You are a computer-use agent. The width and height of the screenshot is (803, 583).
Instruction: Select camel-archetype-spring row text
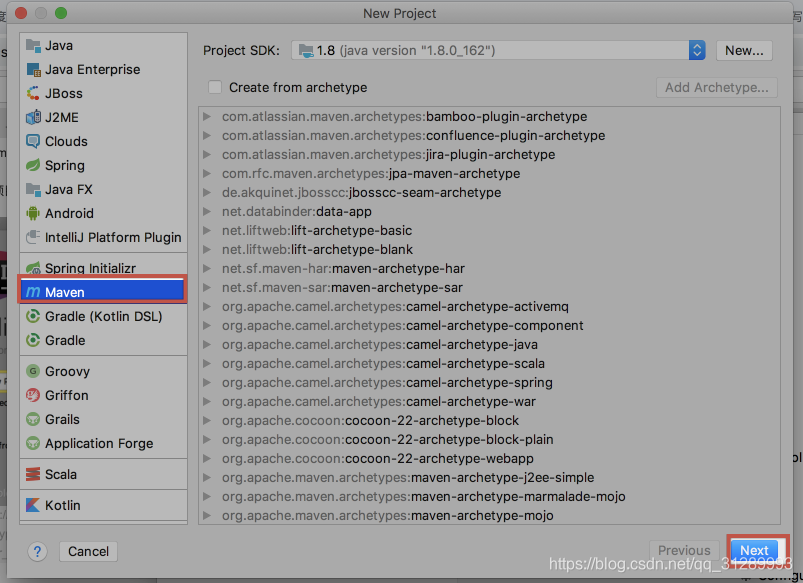pos(387,382)
